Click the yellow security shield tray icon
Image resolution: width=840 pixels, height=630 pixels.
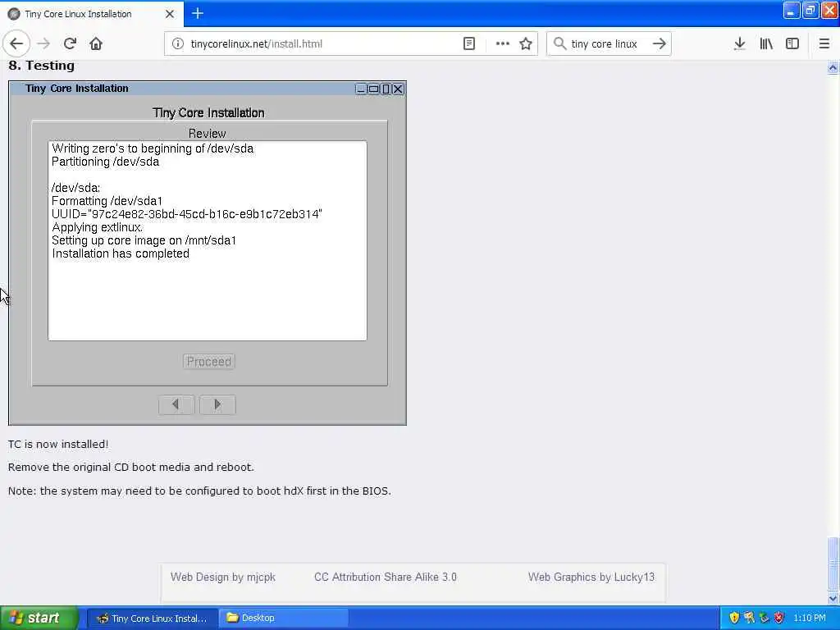click(x=734, y=618)
